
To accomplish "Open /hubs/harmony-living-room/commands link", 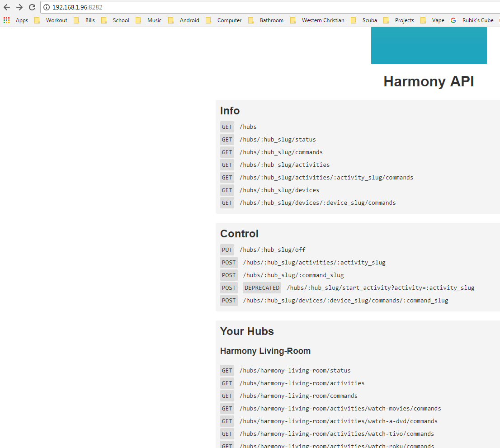I will point(298,396).
